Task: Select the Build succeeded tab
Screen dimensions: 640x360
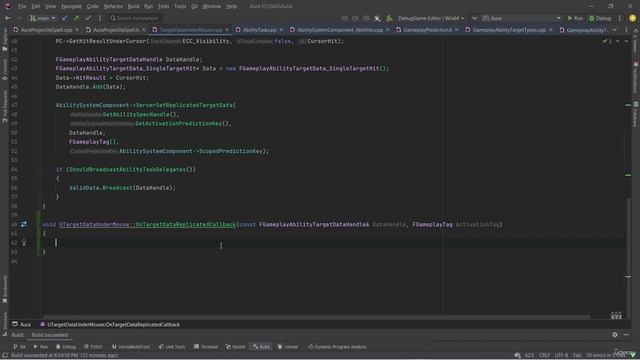Action: click(x=50, y=335)
